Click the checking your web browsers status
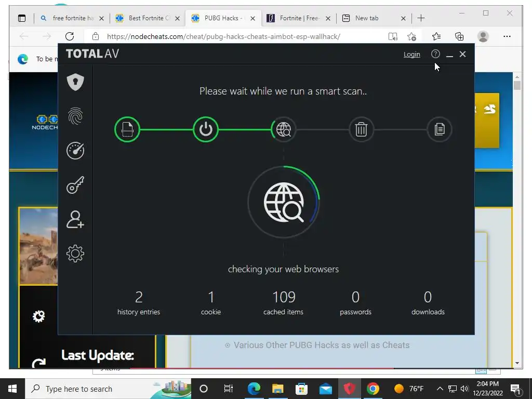The width and height of the screenshot is (532, 399). click(283, 269)
